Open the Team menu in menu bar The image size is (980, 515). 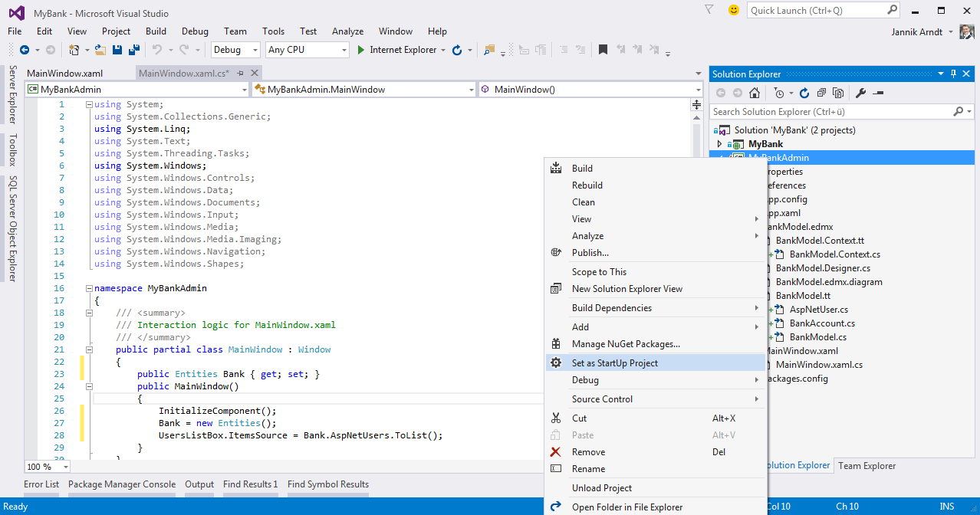[235, 31]
